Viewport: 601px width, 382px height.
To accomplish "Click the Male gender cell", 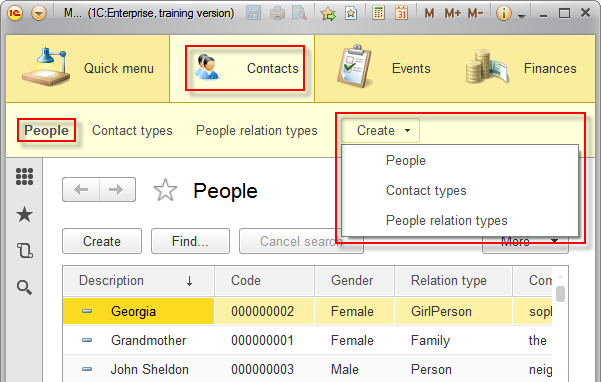I will [x=354, y=369].
